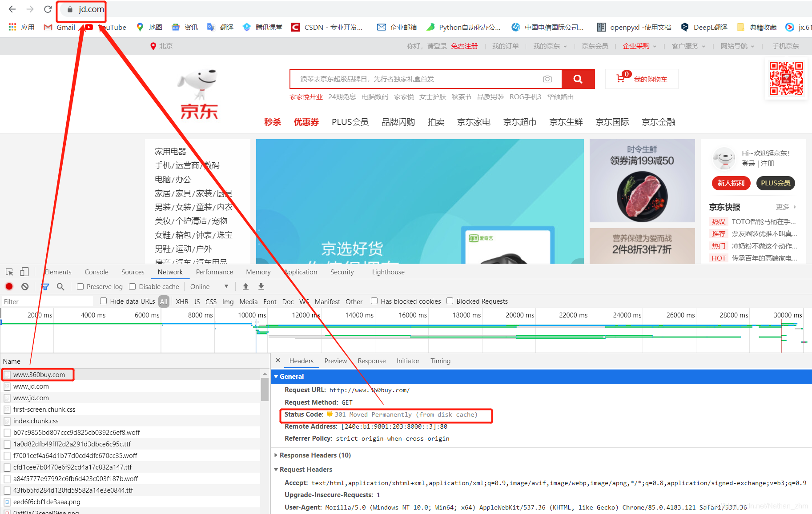
Task: Toggle the network filter funnel icon
Action: tap(45, 287)
